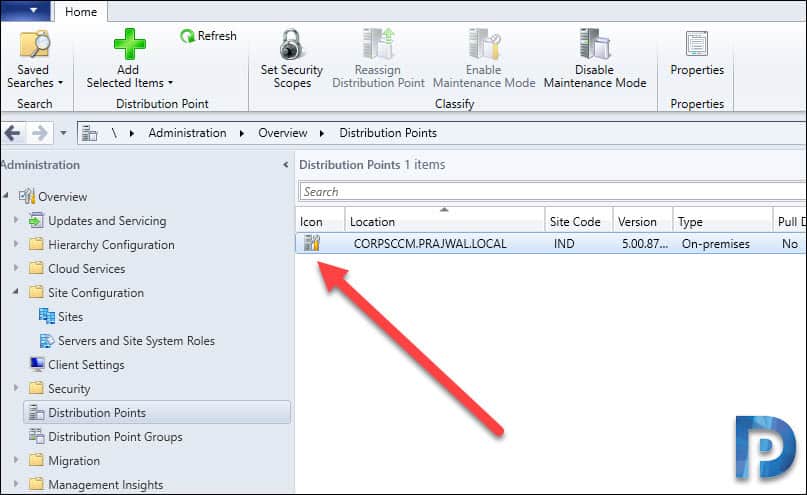
Task: Click Administration in the breadcrumb
Action: 187,133
